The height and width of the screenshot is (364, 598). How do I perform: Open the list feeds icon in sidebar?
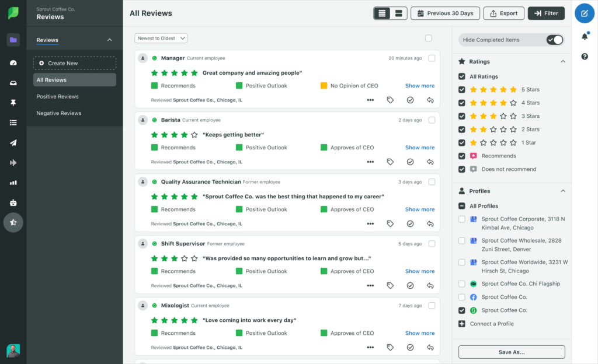13,123
